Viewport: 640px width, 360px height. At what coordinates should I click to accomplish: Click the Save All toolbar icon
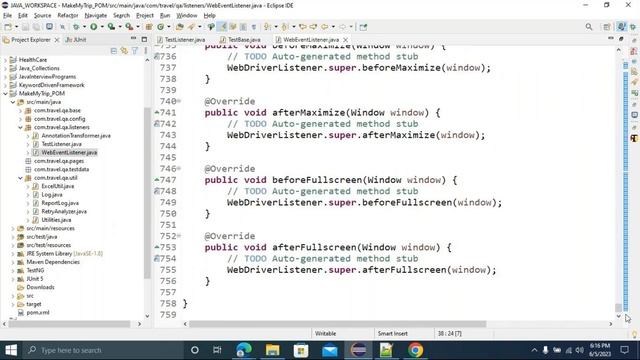point(36,27)
